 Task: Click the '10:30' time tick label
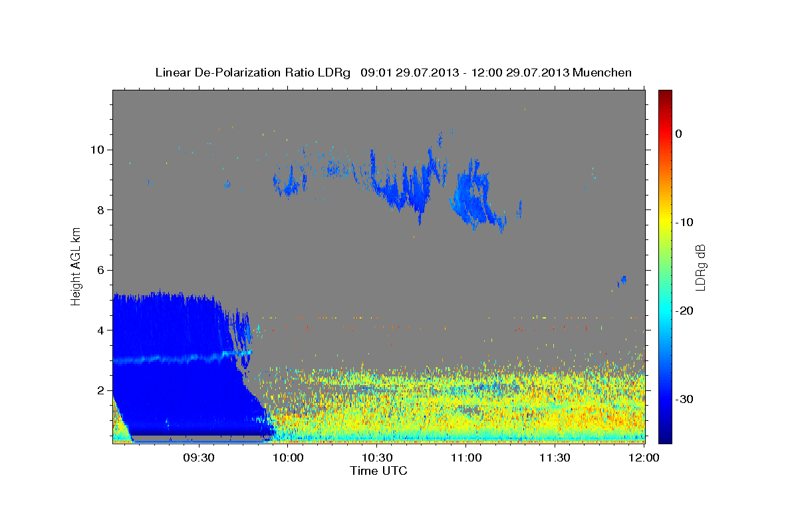tap(377, 458)
